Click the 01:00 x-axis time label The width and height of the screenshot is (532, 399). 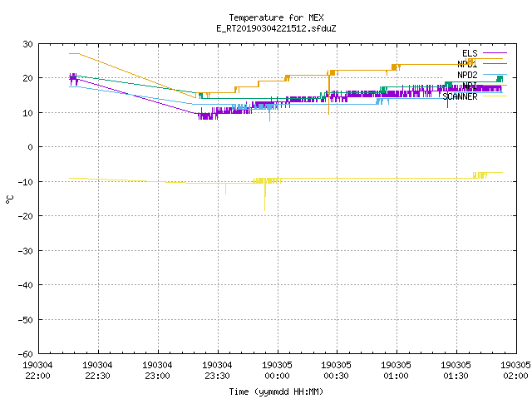[396, 376]
